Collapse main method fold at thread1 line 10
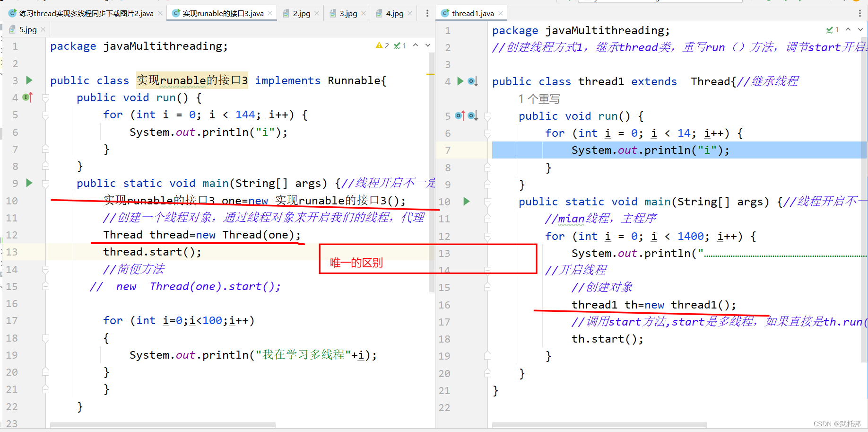Image resolution: width=868 pixels, height=432 pixels. point(487,202)
